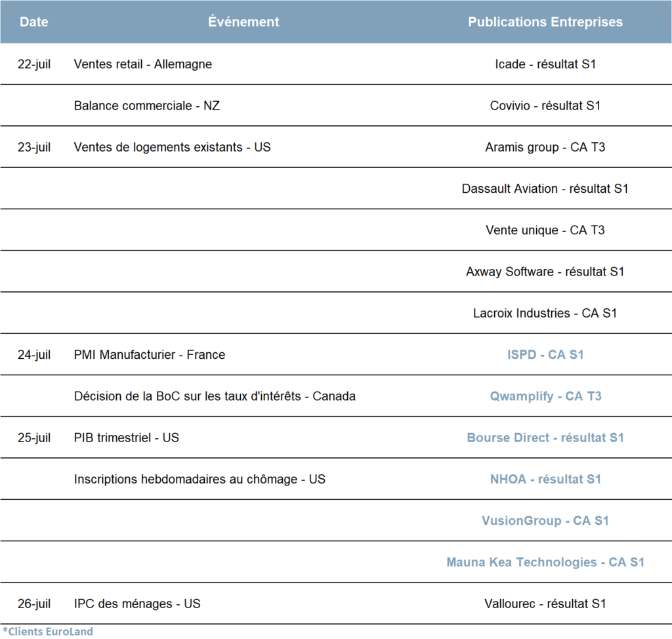Click Ventes retail - Allemagne event
The image size is (672, 639).
[x=142, y=64]
